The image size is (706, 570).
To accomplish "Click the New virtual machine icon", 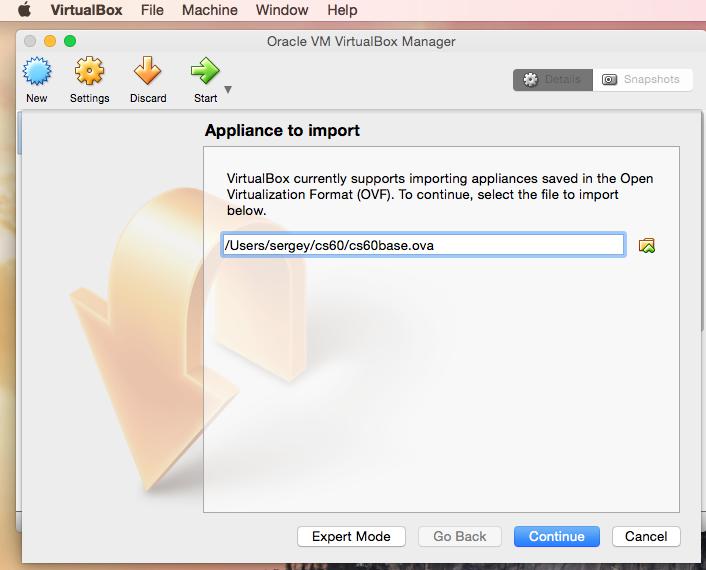I will pos(37,72).
